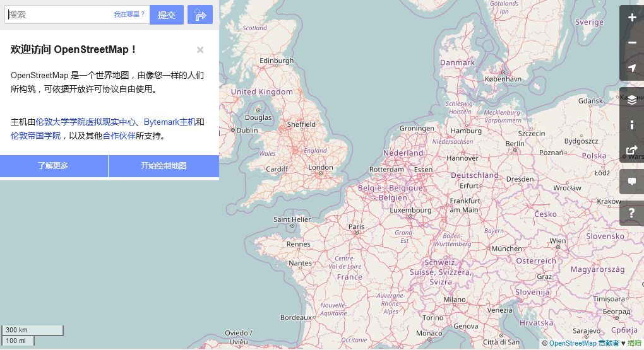Click the 我在哪里？ link

(129, 15)
